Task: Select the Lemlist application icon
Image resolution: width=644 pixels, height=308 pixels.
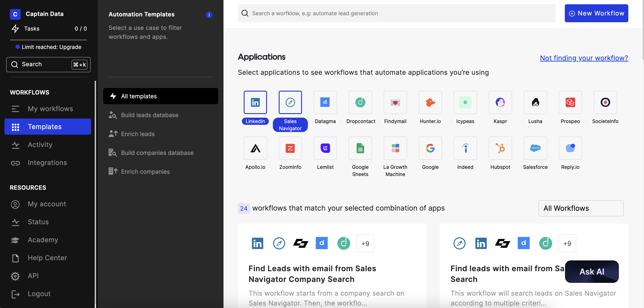Action: tap(325, 148)
